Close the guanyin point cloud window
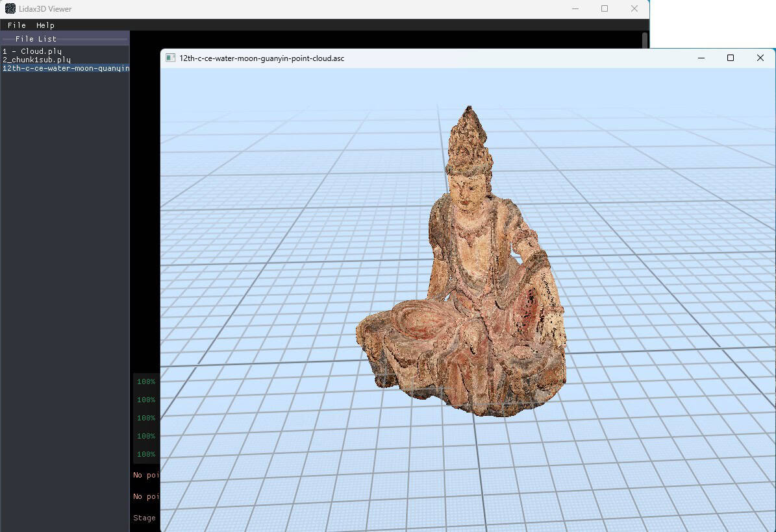Screen dimensions: 776x532 (760, 58)
